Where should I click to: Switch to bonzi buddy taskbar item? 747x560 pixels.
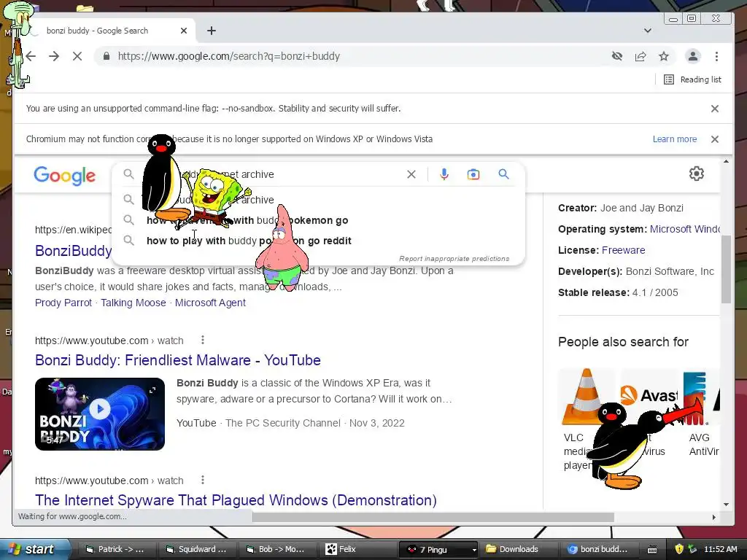[x=598, y=549]
